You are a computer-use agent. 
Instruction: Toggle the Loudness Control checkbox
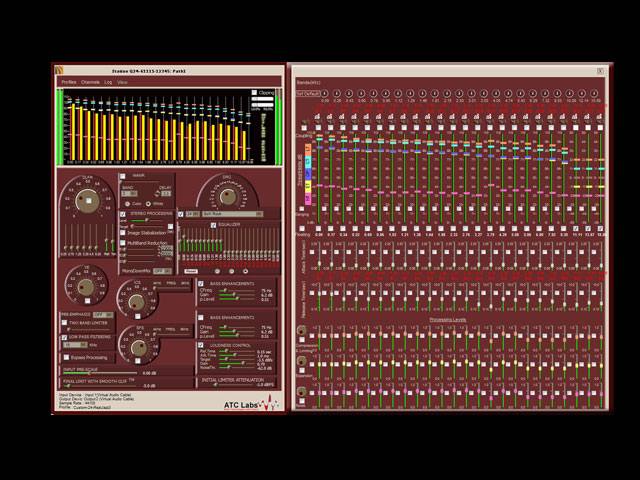click(x=201, y=345)
